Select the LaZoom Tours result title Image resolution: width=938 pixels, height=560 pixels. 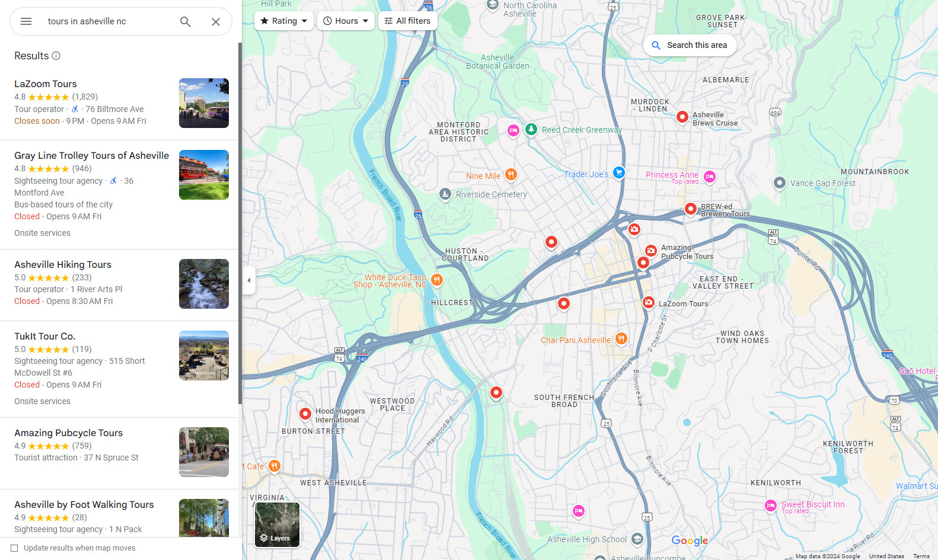(x=46, y=84)
